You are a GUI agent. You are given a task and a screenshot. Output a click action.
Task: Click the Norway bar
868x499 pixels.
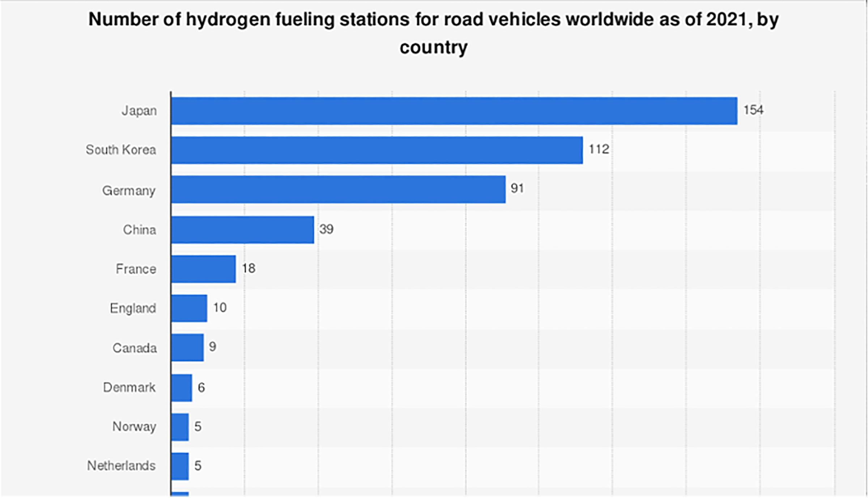[x=180, y=427]
